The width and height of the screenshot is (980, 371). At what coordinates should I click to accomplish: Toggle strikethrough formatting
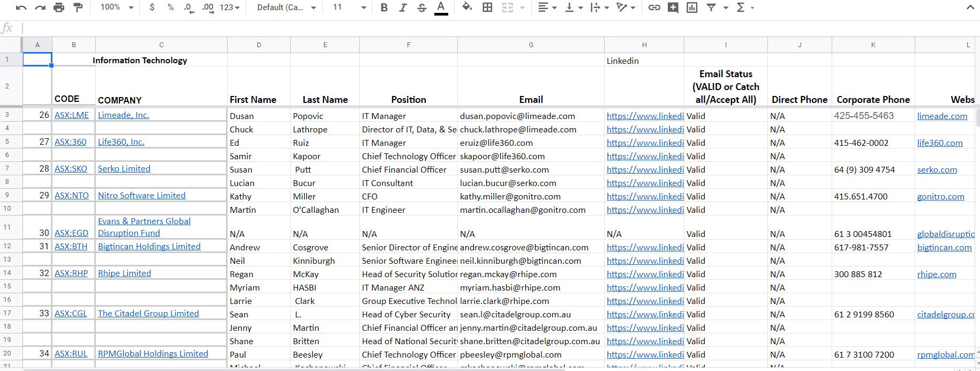pyautogui.click(x=421, y=8)
